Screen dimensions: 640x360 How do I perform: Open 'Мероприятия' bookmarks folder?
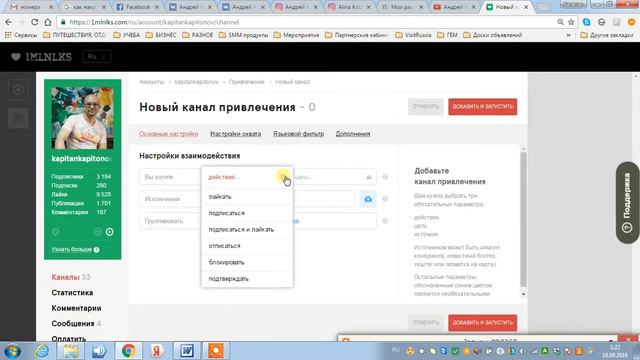coord(296,35)
